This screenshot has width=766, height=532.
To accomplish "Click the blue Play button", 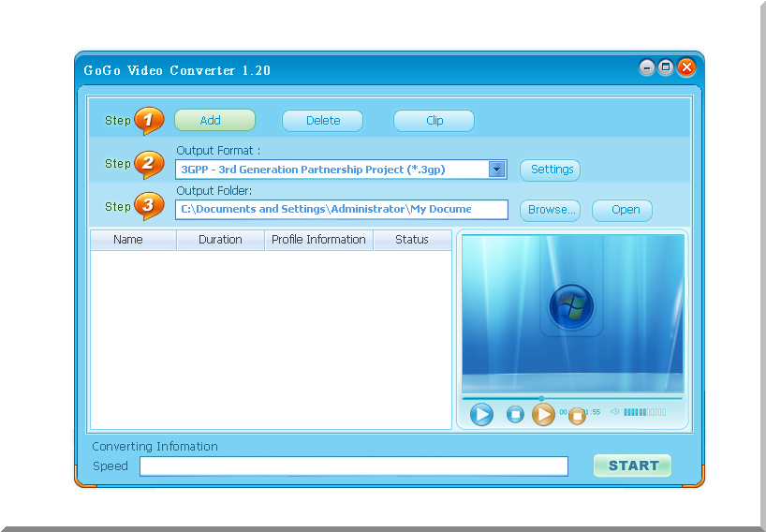I will [x=481, y=414].
